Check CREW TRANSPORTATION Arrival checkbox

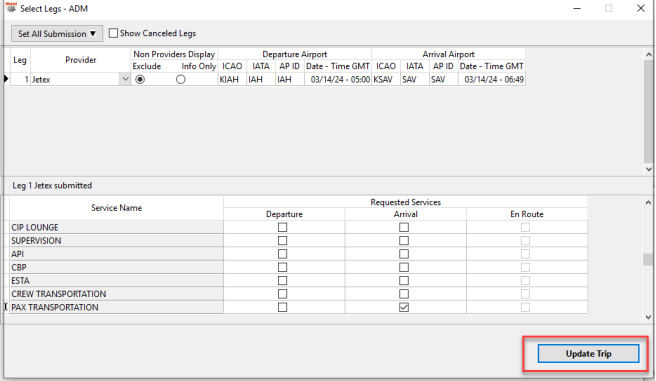[404, 294]
